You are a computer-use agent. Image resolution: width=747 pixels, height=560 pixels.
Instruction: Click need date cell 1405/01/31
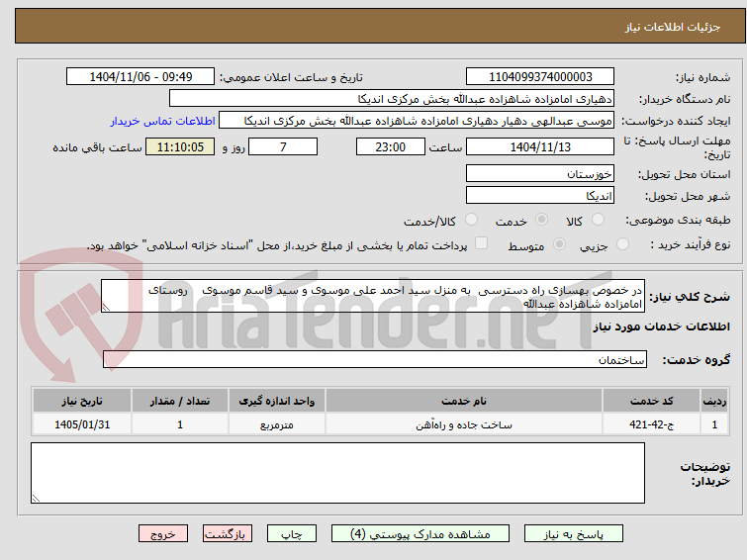(82, 424)
